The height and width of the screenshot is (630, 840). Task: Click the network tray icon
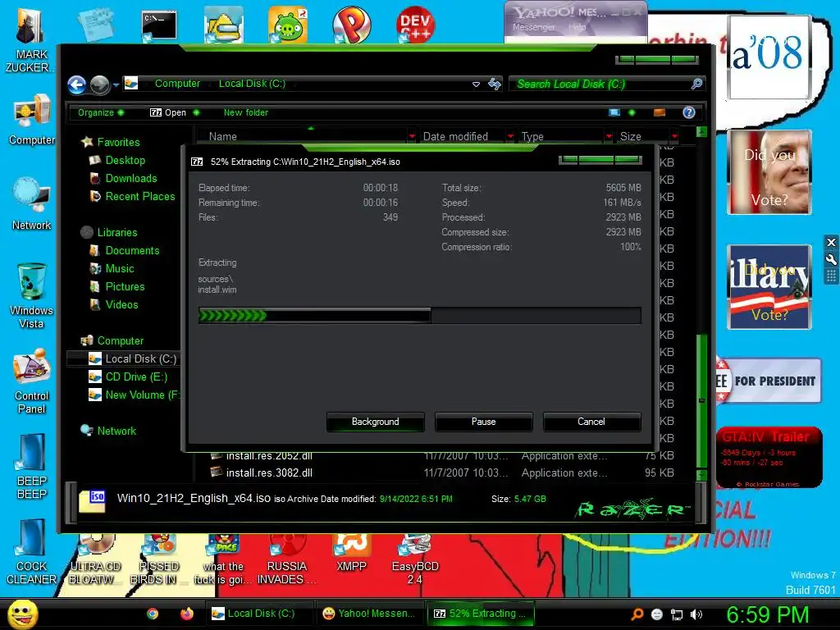[677, 614]
